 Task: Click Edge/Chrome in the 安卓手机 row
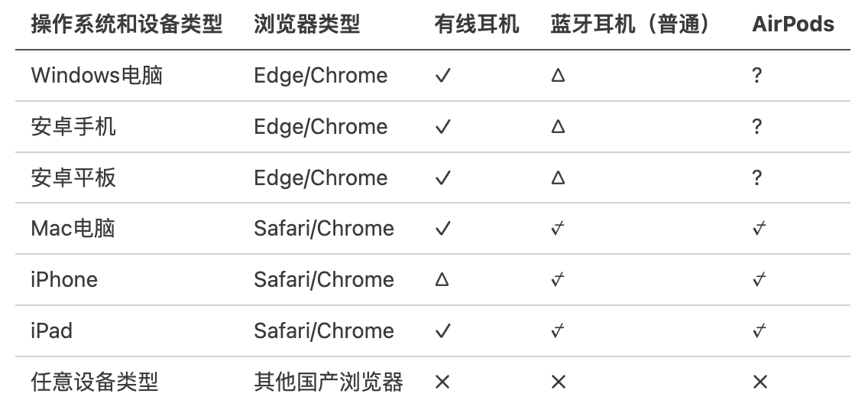(321, 126)
